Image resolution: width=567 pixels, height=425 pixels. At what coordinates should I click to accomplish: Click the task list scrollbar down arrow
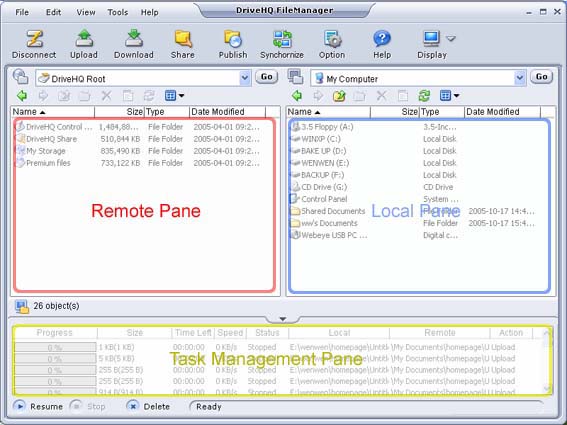tap(547, 389)
